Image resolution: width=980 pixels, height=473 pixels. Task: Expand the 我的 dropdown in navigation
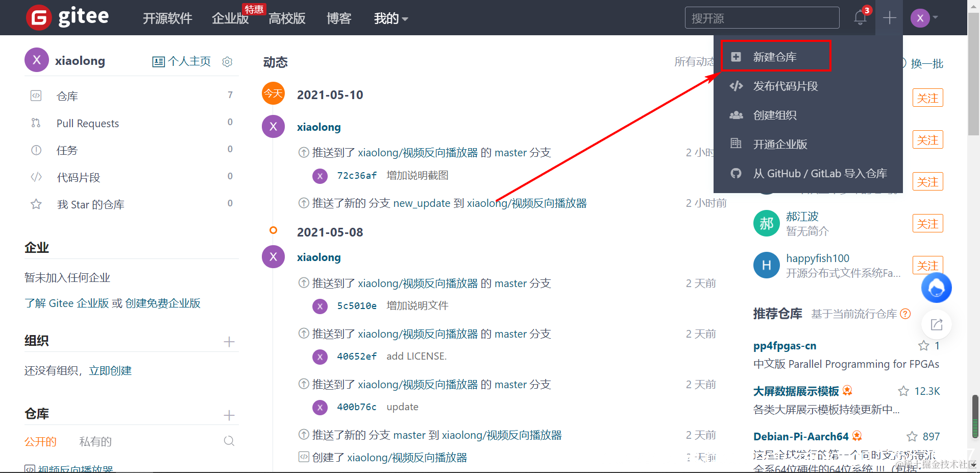click(x=390, y=19)
